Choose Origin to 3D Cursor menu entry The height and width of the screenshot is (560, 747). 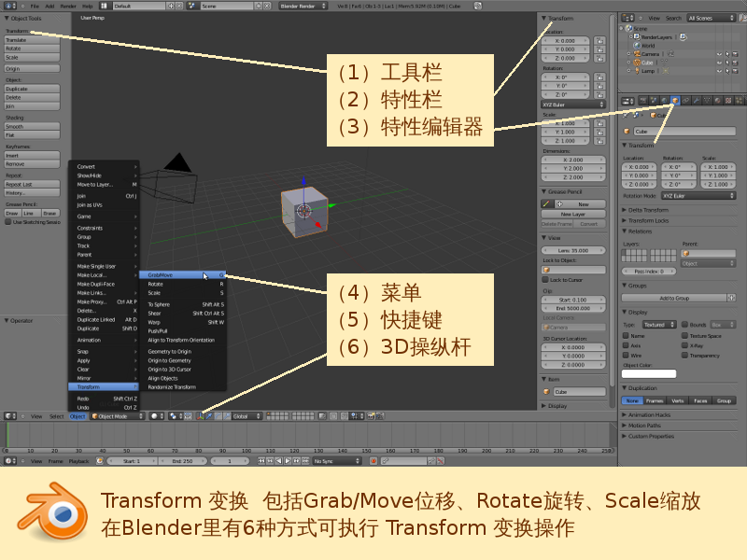click(x=182, y=369)
